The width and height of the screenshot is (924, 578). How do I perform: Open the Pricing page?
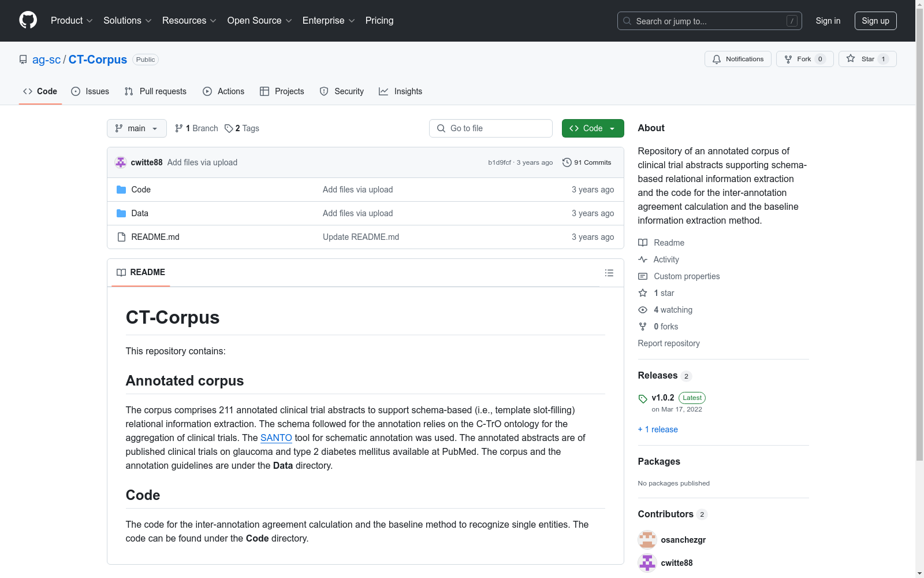(x=379, y=21)
